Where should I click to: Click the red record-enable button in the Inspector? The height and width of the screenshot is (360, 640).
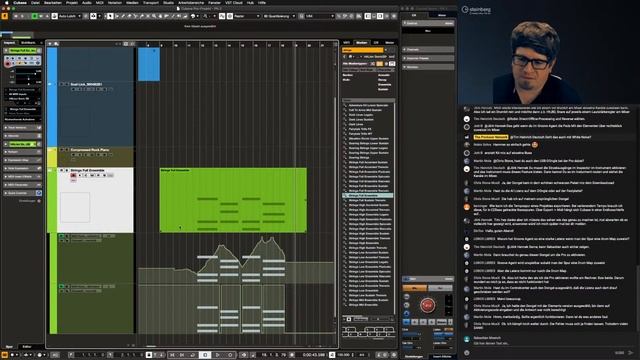click(7, 64)
